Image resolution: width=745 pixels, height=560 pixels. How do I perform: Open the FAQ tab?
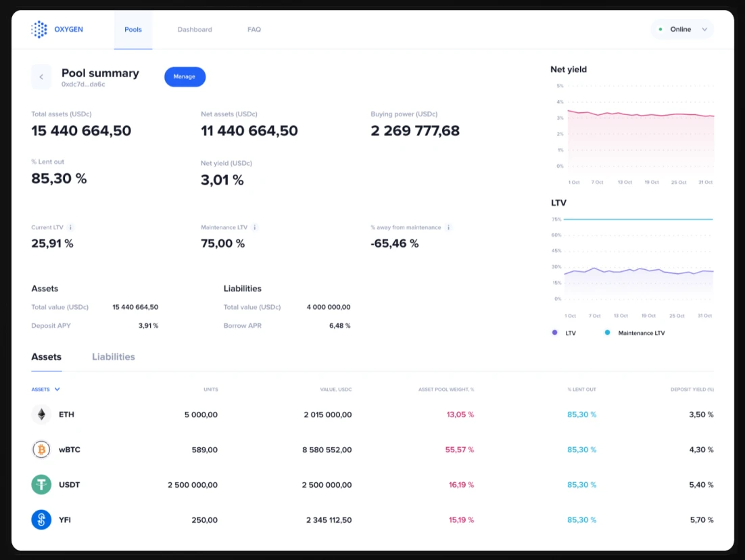(254, 30)
